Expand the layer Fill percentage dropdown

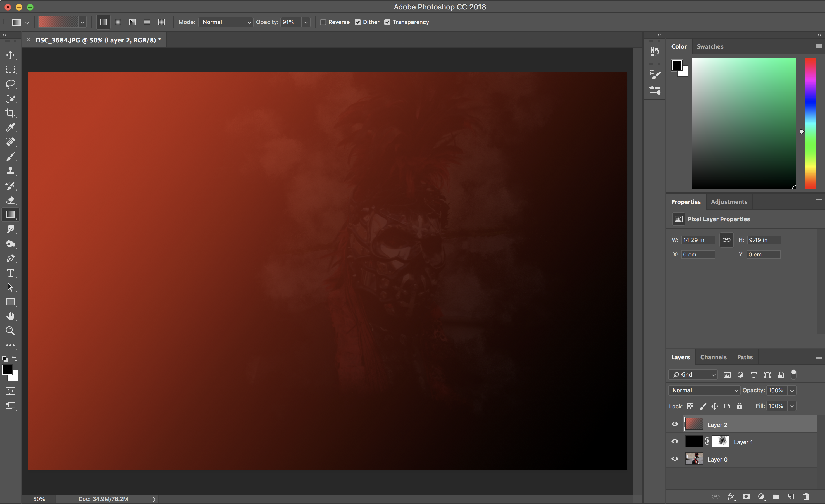click(x=792, y=406)
